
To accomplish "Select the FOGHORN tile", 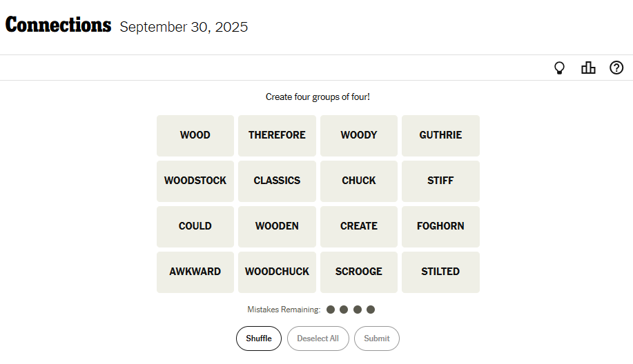I will [440, 227].
